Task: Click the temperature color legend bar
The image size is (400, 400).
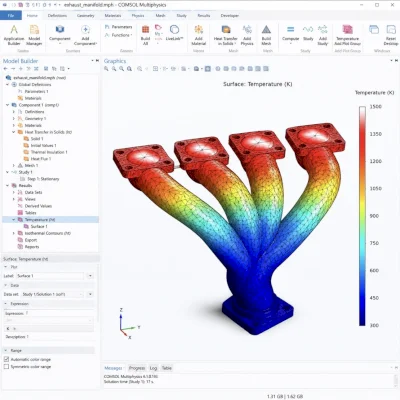Action: [x=362, y=216]
